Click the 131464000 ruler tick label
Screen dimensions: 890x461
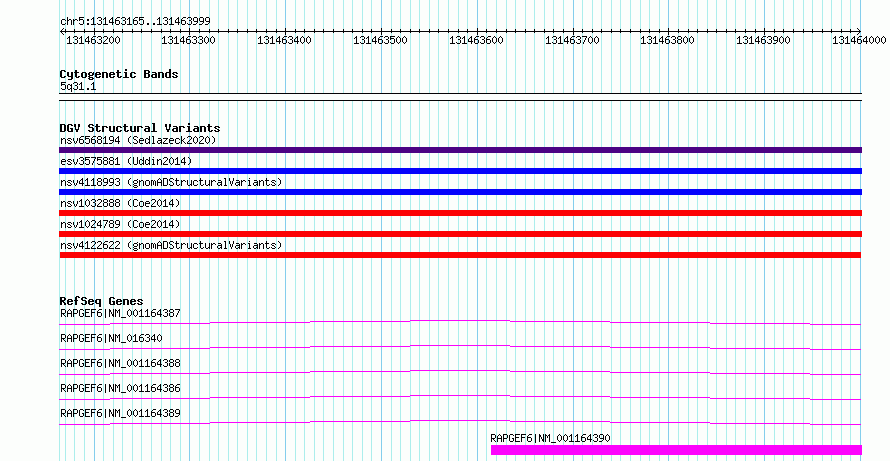point(859,41)
